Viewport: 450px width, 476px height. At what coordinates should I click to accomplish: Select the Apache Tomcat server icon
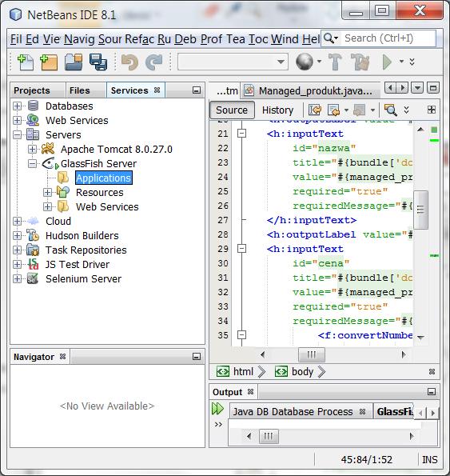click(48, 149)
